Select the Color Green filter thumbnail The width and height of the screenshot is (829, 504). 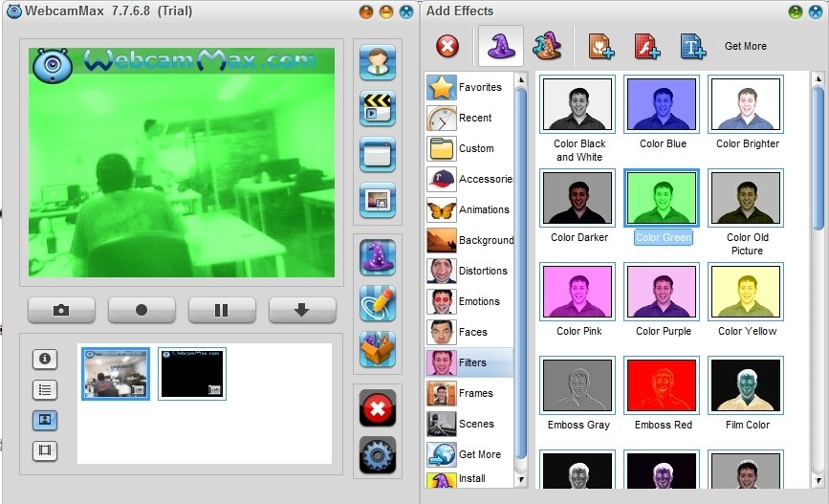662,198
